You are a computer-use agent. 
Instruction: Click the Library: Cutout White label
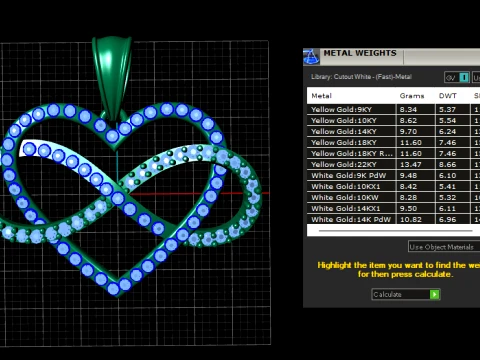(361, 77)
